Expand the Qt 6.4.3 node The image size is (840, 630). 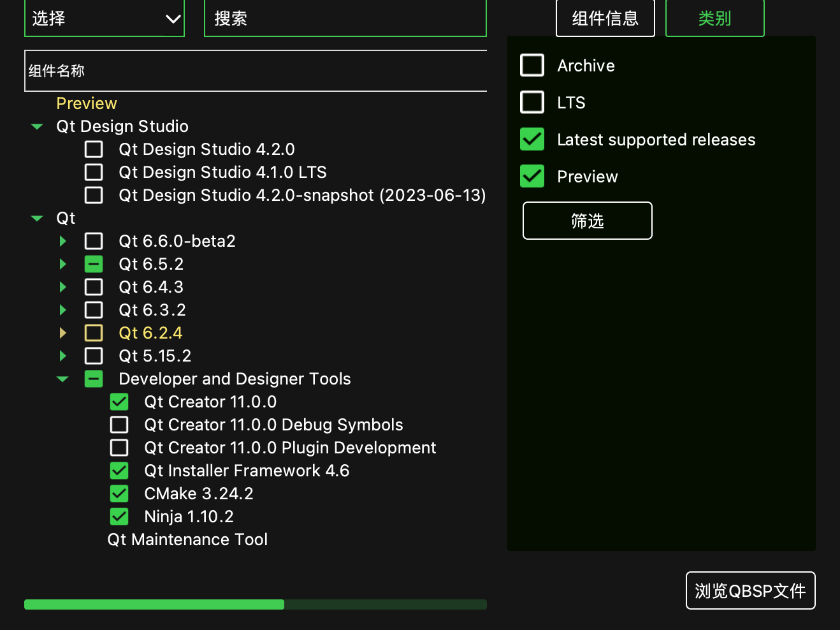tap(62, 287)
